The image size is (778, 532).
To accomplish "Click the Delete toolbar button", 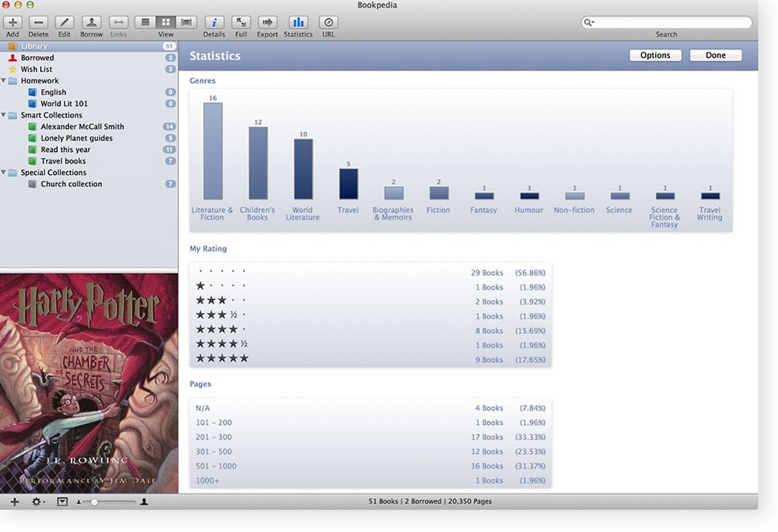I will point(38,22).
